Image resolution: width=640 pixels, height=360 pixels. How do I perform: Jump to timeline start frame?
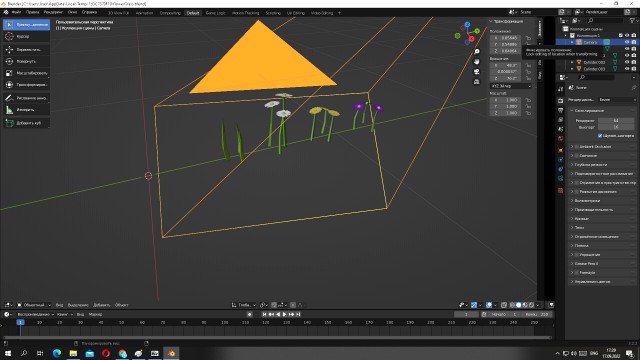[264, 314]
